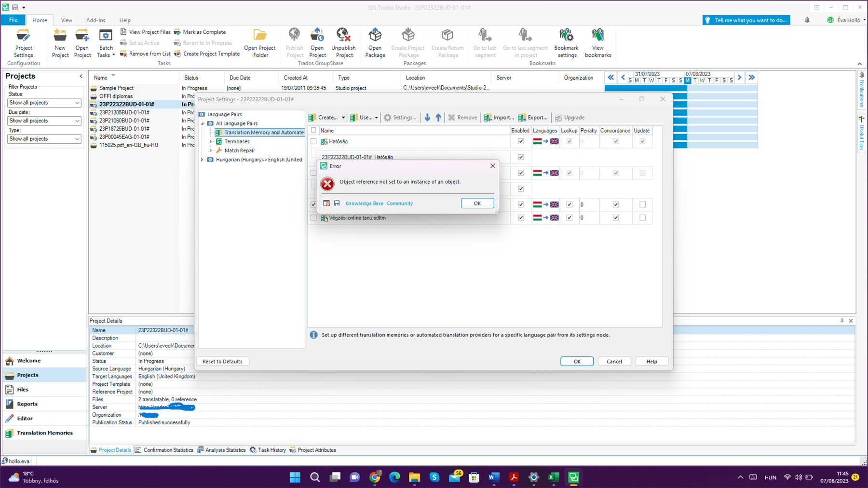Switch to Task History tab
The width and height of the screenshot is (868, 488).
[268, 450]
